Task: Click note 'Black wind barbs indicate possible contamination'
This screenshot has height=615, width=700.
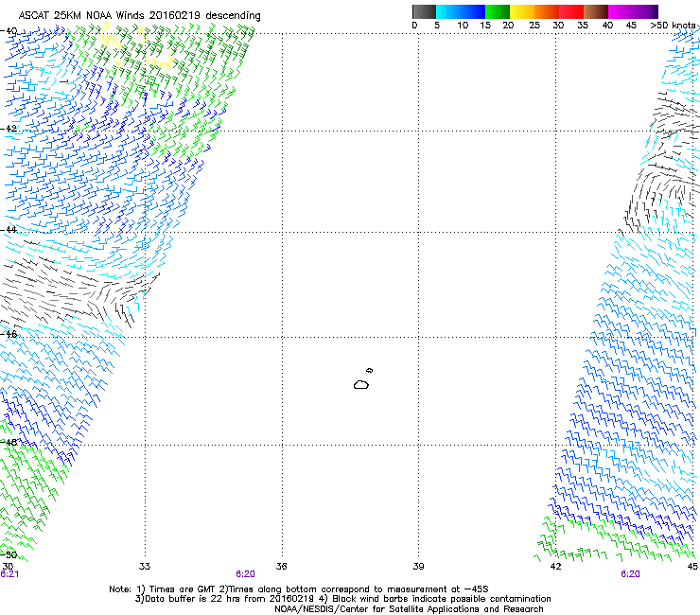Action: 442,599
